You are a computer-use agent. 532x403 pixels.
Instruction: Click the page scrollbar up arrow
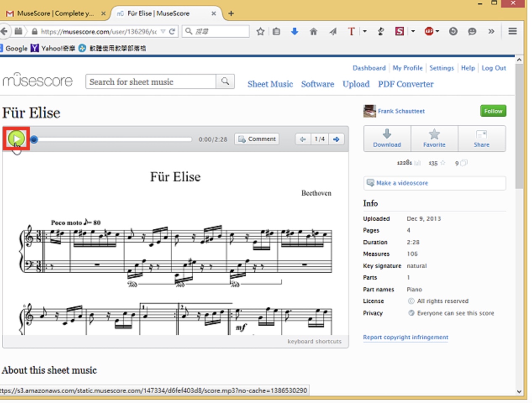click(x=519, y=60)
